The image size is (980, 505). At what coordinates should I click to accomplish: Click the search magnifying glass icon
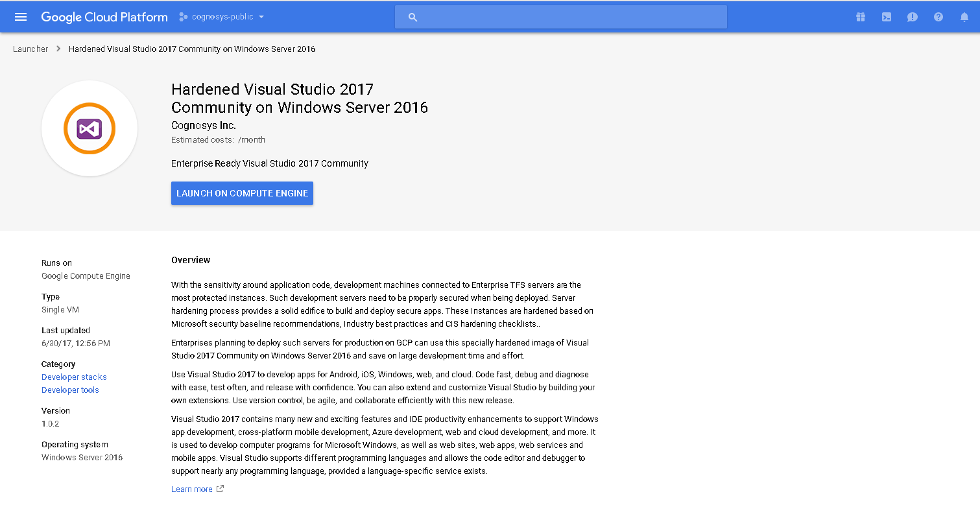(412, 17)
